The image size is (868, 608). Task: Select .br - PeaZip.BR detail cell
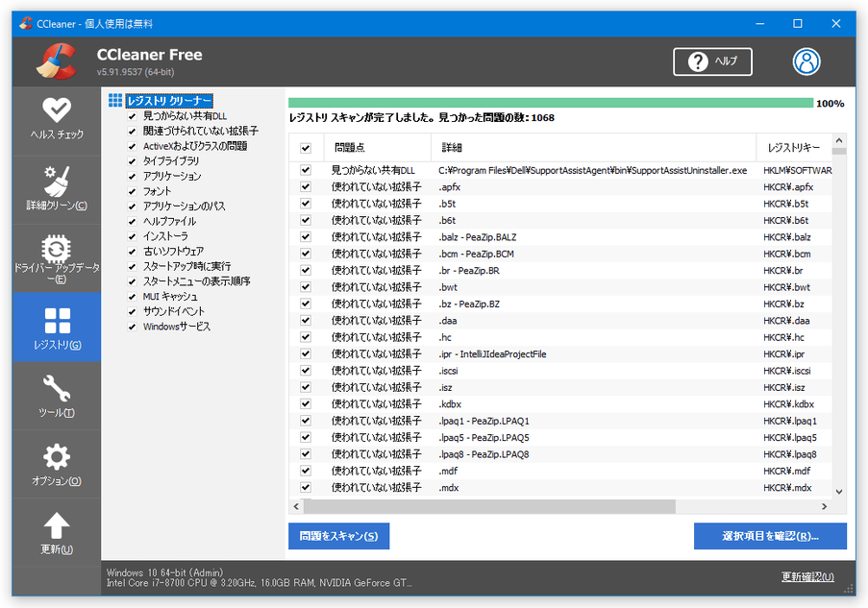(469, 271)
